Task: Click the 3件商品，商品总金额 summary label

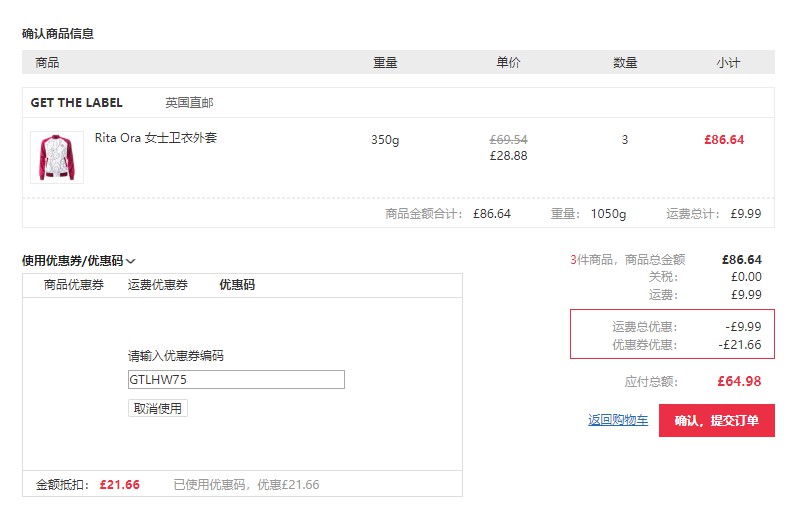Action: tap(627, 260)
